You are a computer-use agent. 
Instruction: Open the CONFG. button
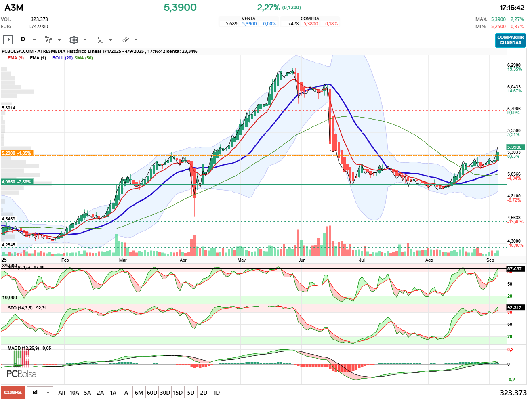pos(13,393)
